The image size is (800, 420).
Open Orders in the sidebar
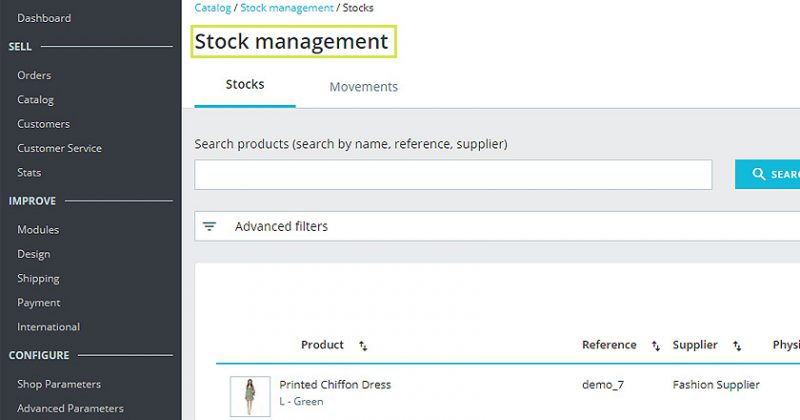pos(34,75)
